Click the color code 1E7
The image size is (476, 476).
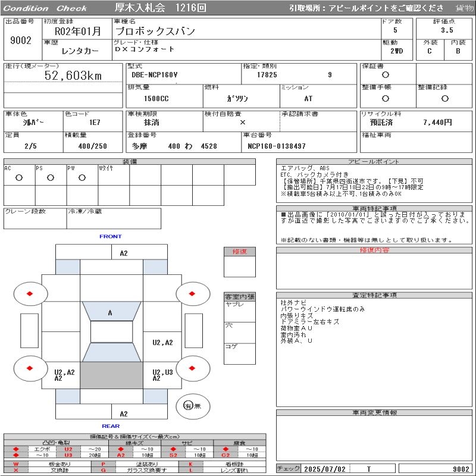[x=95, y=123]
